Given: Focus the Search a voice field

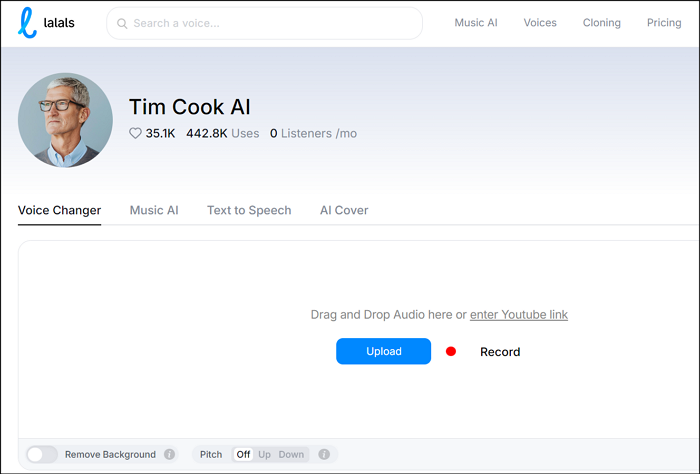Looking at the screenshot, I should (x=264, y=23).
